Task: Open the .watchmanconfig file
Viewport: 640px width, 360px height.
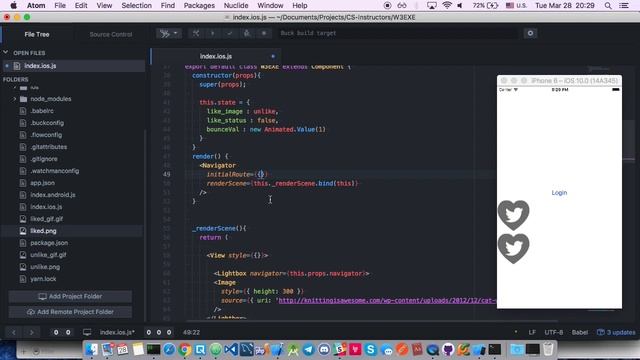Action: (x=54, y=171)
